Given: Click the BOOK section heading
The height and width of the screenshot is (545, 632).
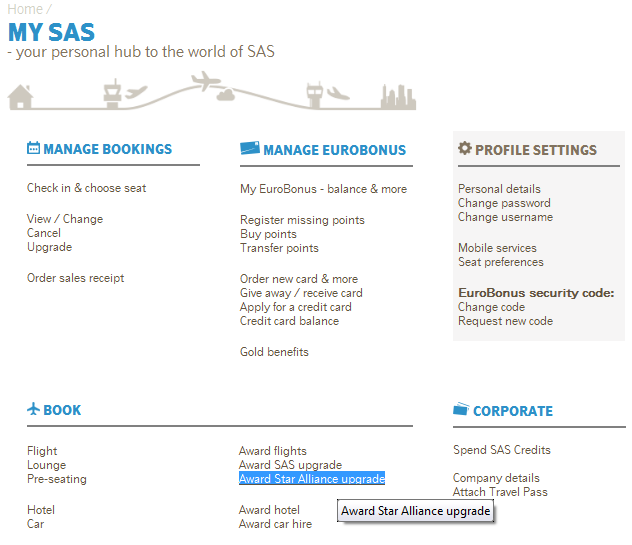Looking at the screenshot, I should click(x=62, y=410).
